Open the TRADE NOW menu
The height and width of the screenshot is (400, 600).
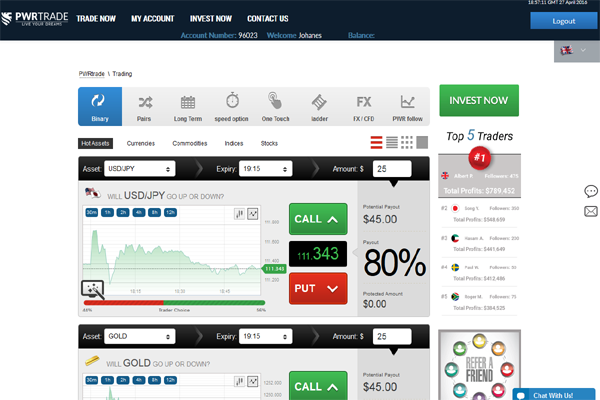[x=96, y=18]
